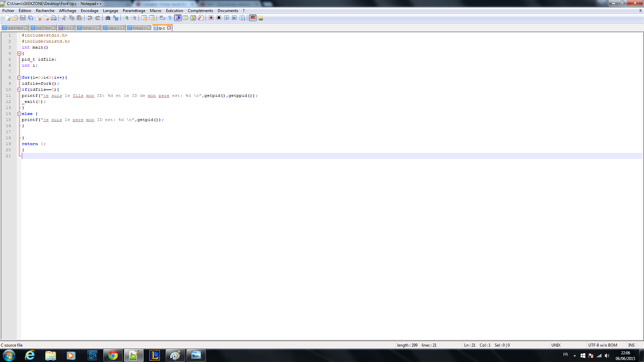The height and width of the screenshot is (362, 644).
Task: Open Google Chrome from the taskbar
Action: coord(113,355)
